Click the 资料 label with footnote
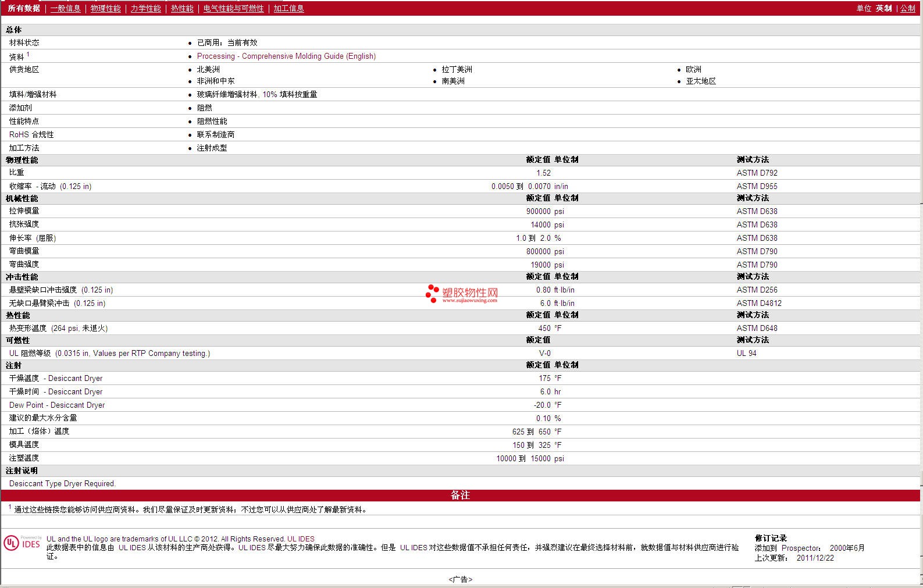Viewport: 923px width, 588px height. pyautogui.click(x=19, y=56)
